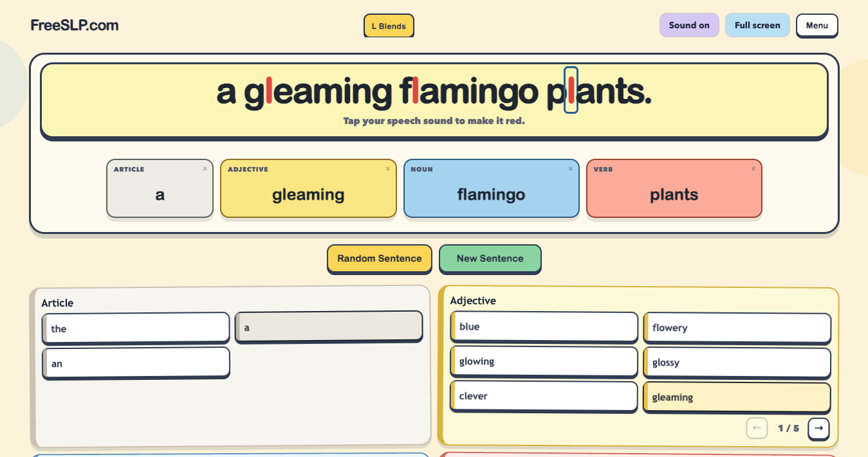Pick adjective 'flowery'

tap(737, 328)
